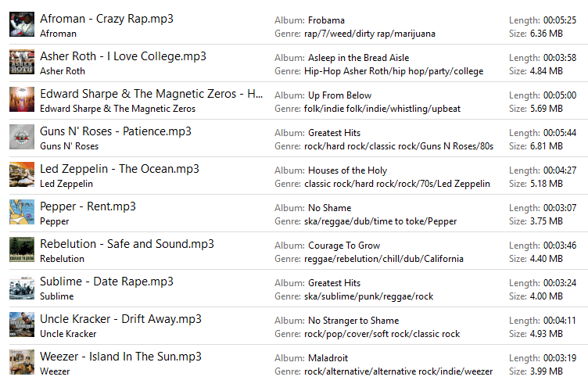Select the Asher Roth album cover icon
The image size is (588, 391).
pos(22,62)
